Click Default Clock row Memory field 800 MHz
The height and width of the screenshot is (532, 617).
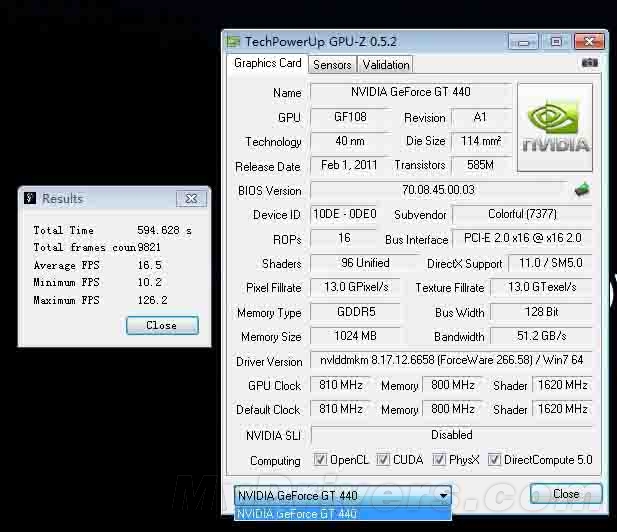pos(453,409)
